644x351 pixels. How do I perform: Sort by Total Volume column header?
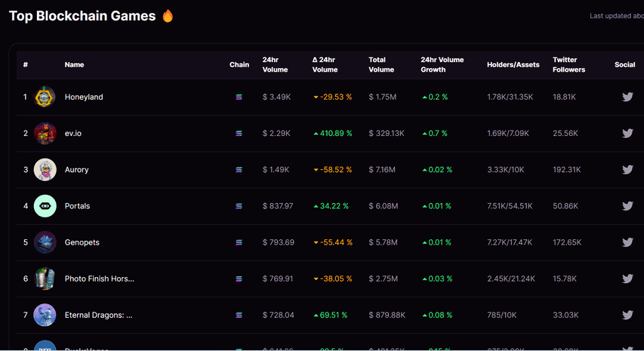[x=381, y=64]
